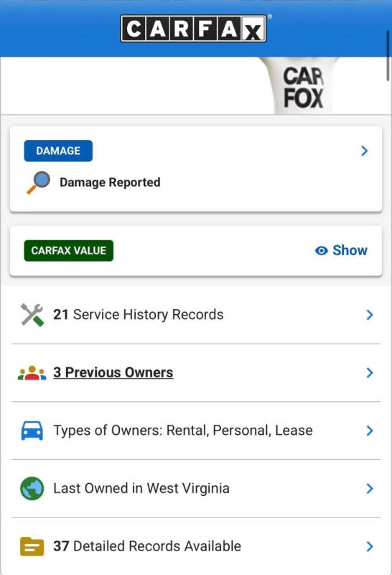The height and width of the screenshot is (575, 392).
Task: Click the blue car icon
Action: 32,431
